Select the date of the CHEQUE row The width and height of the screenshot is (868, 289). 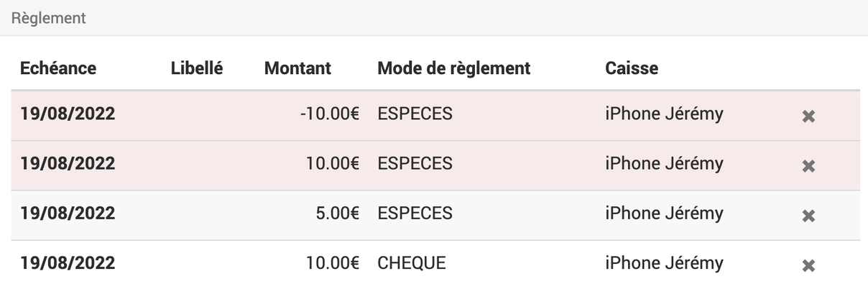coord(68,263)
